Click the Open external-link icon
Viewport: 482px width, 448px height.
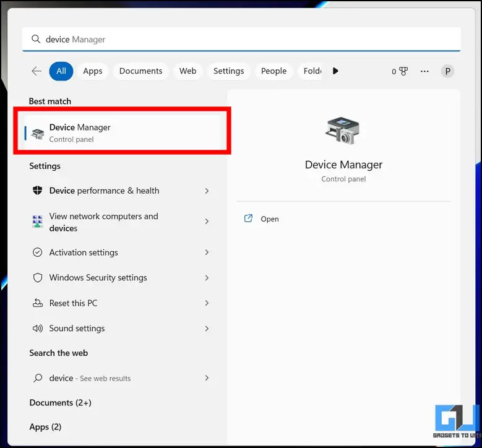pyautogui.click(x=248, y=218)
